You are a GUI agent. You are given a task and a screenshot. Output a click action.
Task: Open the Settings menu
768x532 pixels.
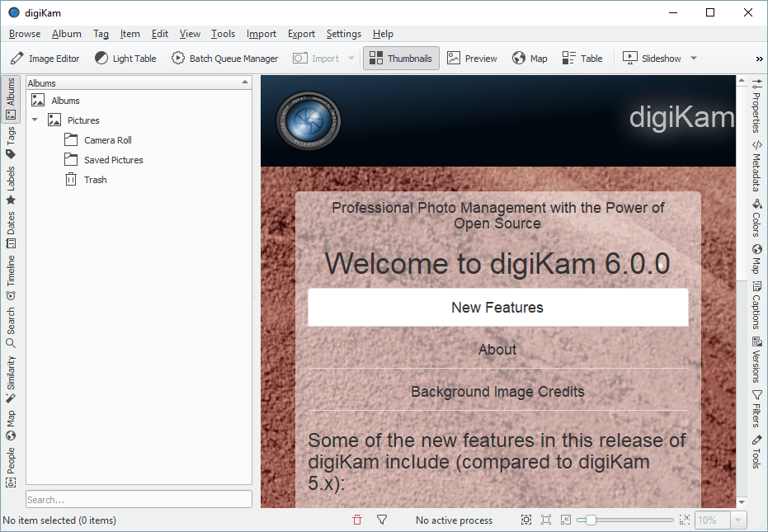343,34
